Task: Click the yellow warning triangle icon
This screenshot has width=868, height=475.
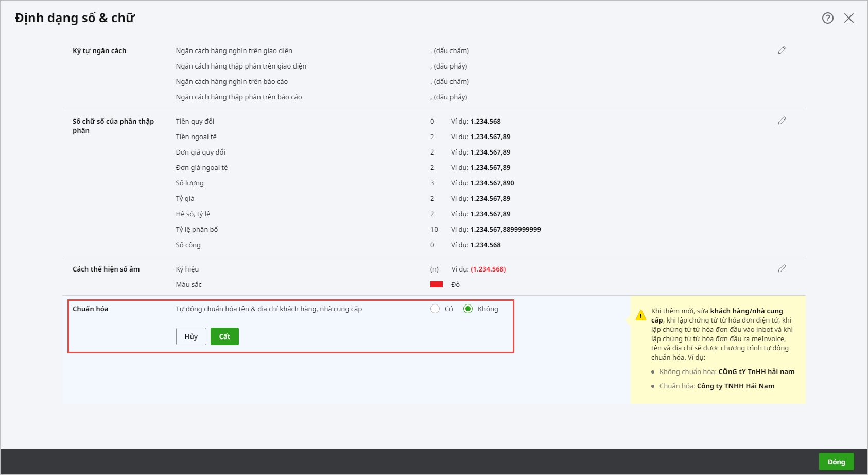Action: pyautogui.click(x=640, y=315)
